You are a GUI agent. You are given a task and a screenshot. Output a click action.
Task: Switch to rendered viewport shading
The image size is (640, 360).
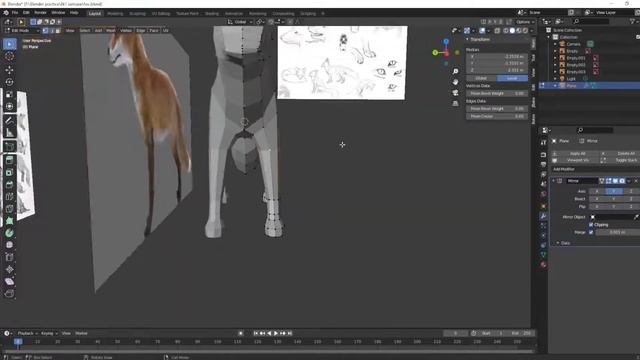coord(525,31)
